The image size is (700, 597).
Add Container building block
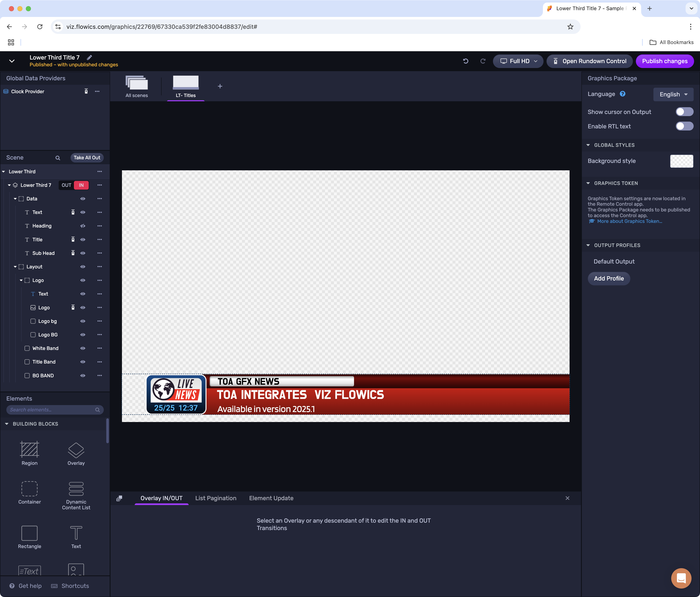(30, 493)
